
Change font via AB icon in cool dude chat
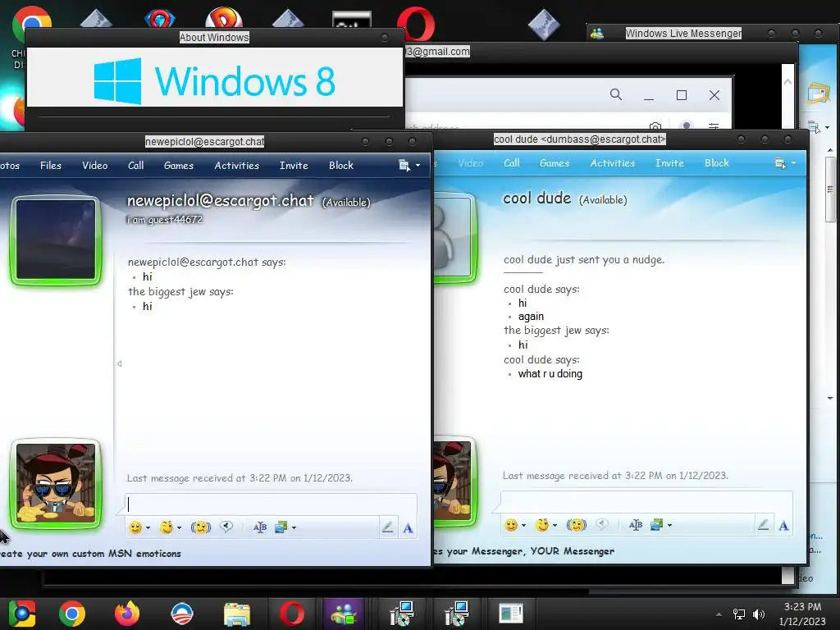(x=636, y=525)
